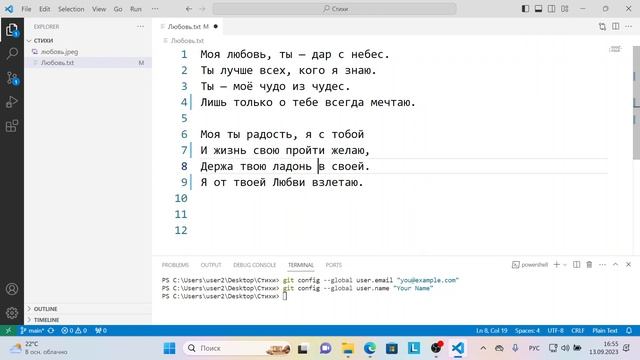
Task: Switch to the Terminal tab
Action: click(301, 265)
